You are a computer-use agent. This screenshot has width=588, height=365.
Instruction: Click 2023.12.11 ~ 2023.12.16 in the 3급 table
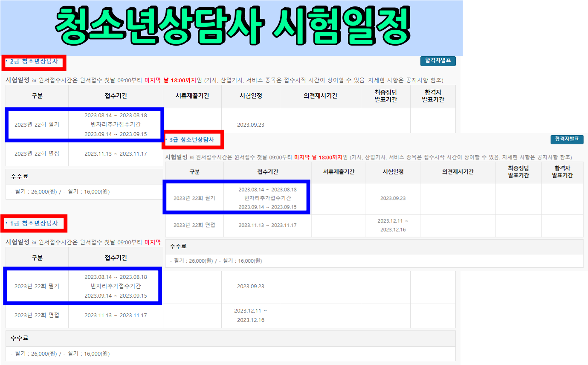tap(393, 225)
